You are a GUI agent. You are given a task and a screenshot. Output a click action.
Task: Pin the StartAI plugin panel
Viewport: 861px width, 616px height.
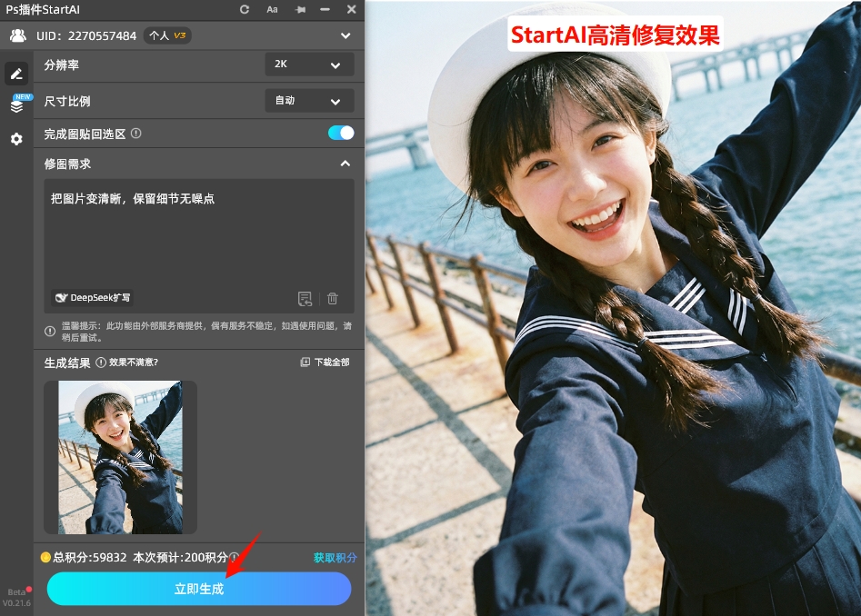[x=299, y=9]
